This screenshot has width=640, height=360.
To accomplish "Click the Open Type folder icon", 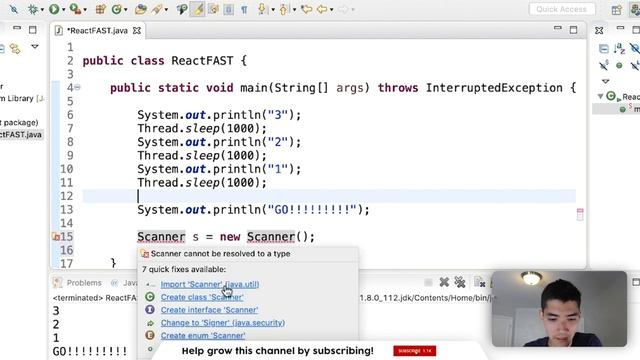I will click(140, 9).
